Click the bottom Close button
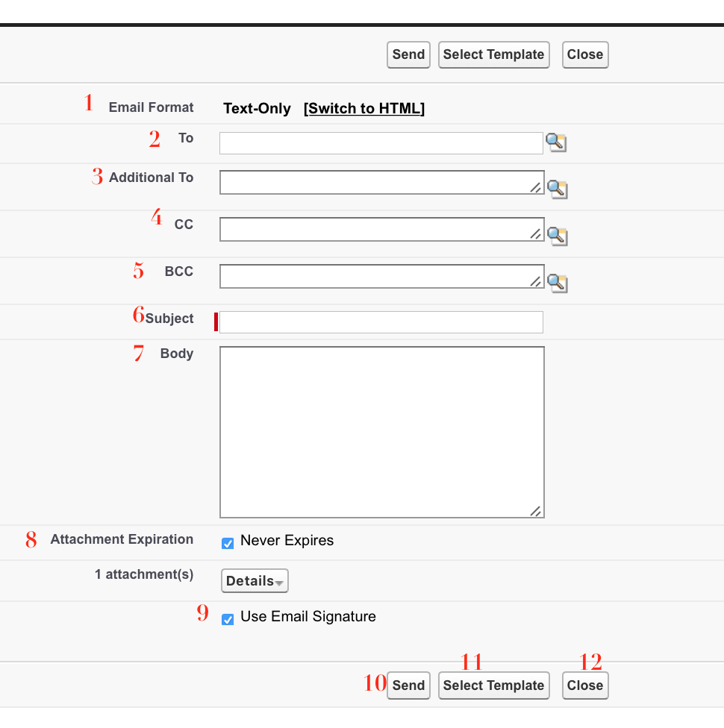Screen dimensions: 724x728 pyautogui.click(x=585, y=685)
